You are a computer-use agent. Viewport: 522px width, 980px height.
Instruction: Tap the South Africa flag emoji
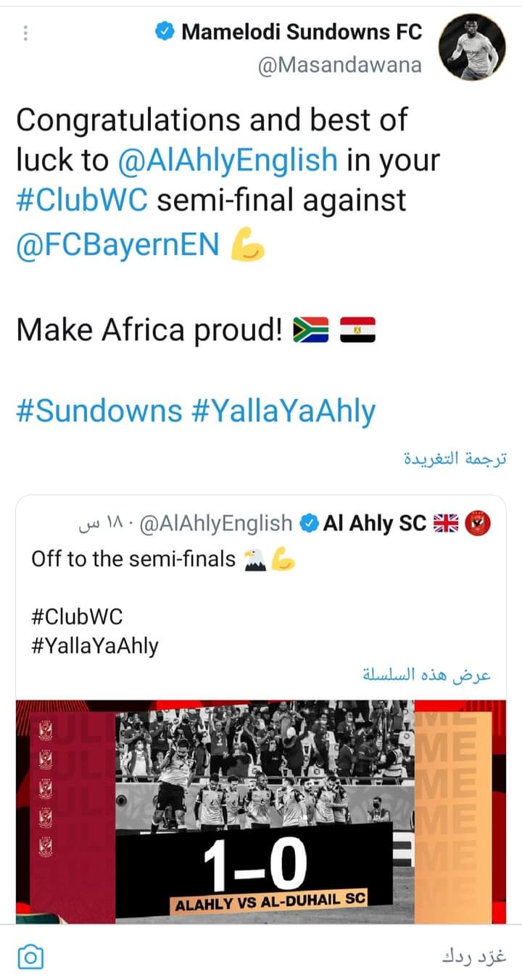point(310,331)
